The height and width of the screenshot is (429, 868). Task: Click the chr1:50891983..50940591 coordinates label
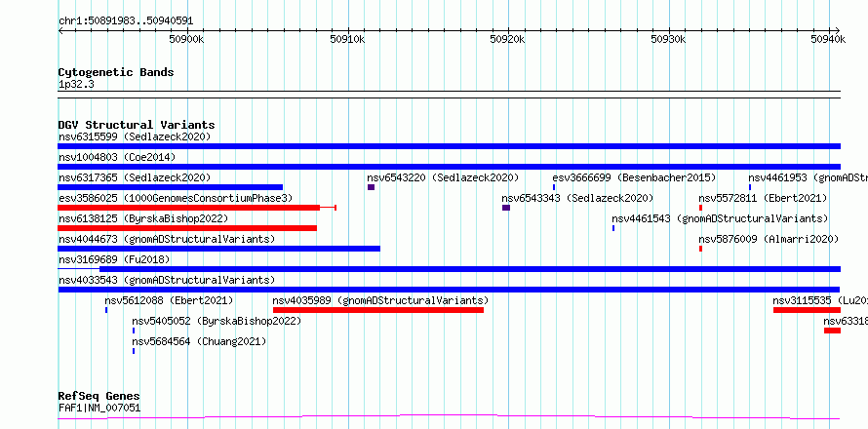pos(126,21)
